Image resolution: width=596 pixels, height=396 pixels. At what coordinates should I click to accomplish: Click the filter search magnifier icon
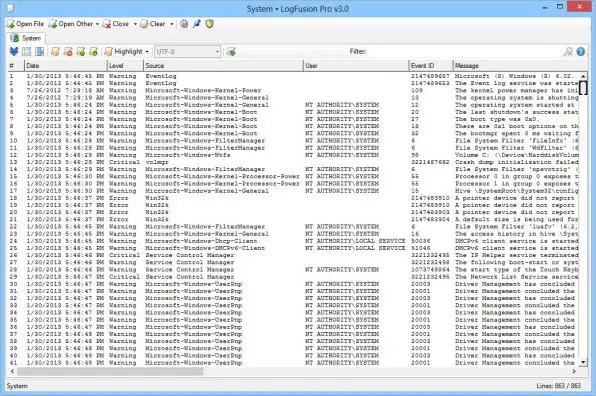point(568,51)
